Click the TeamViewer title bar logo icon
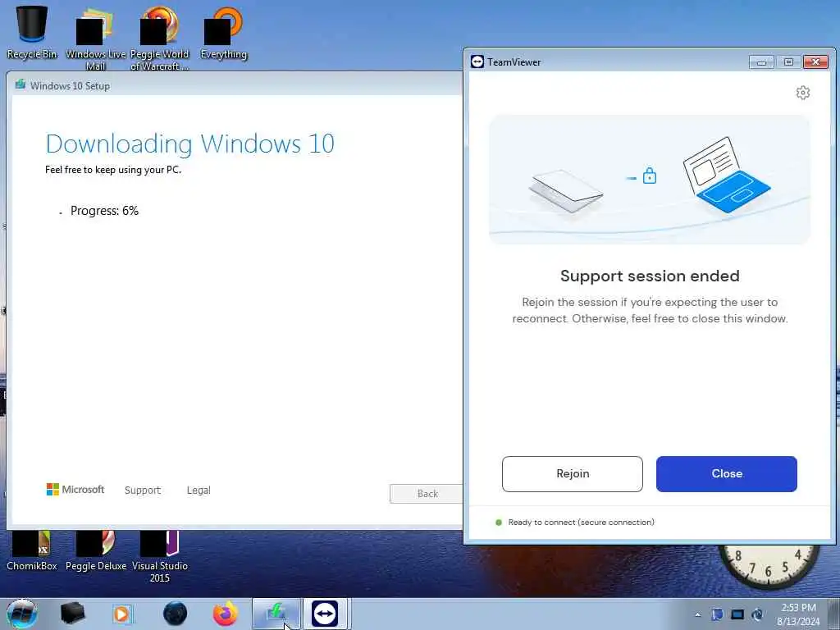840x630 pixels. pos(477,62)
